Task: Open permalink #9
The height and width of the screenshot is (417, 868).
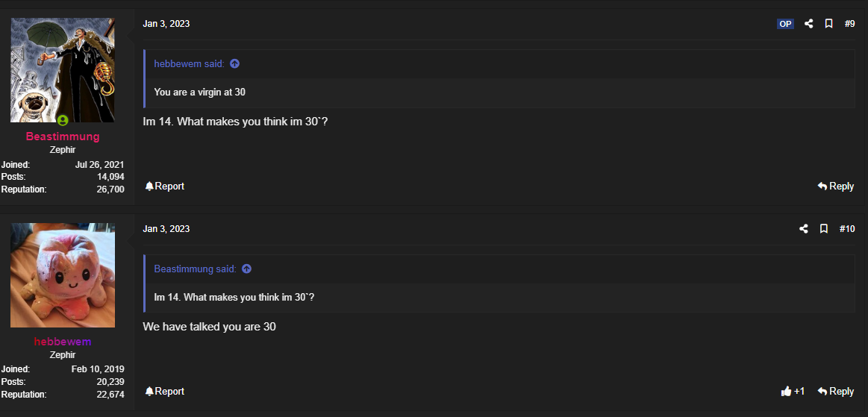Action: coord(850,24)
